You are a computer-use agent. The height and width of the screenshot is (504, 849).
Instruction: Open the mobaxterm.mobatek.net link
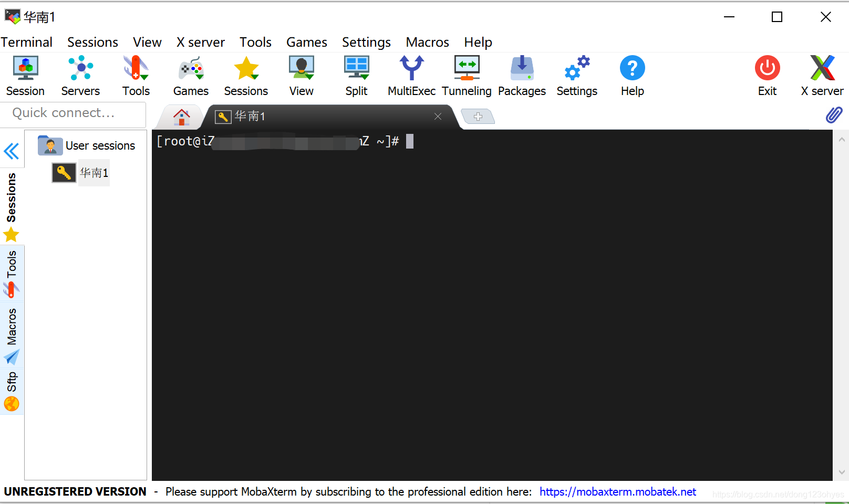(617, 492)
